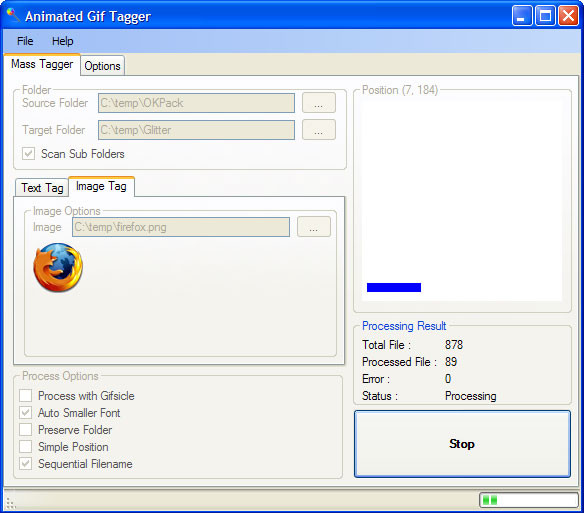584x513 pixels.
Task: Click the Stop button
Action: pos(462,444)
